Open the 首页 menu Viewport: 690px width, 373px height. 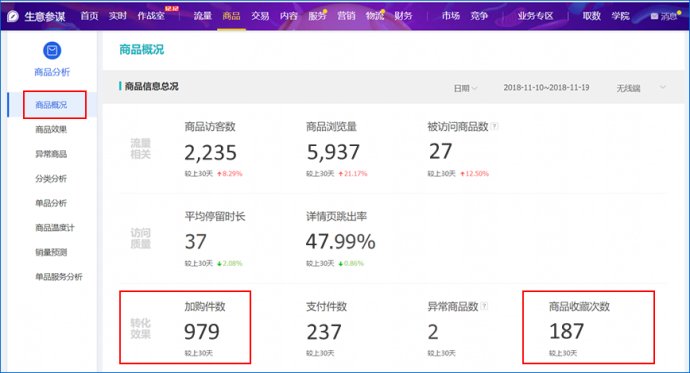[89, 16]
